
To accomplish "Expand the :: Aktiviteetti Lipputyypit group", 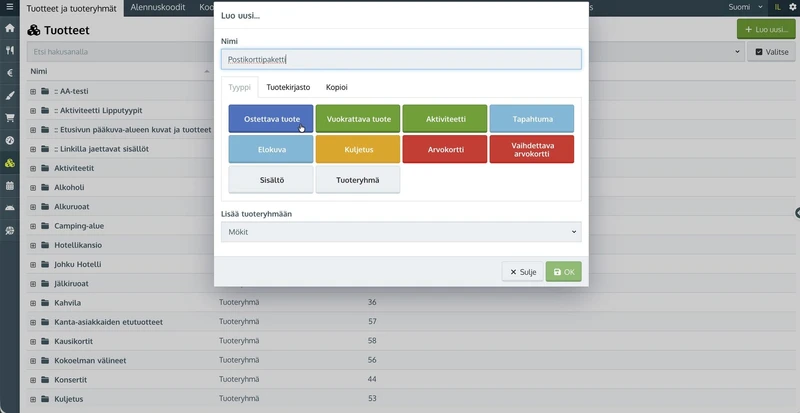I will point(33,111).
